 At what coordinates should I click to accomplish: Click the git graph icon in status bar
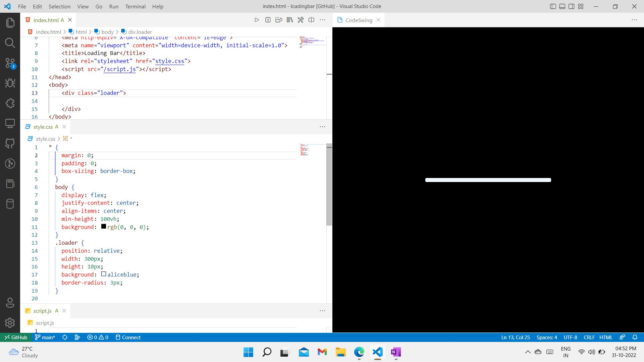(77, 338)
